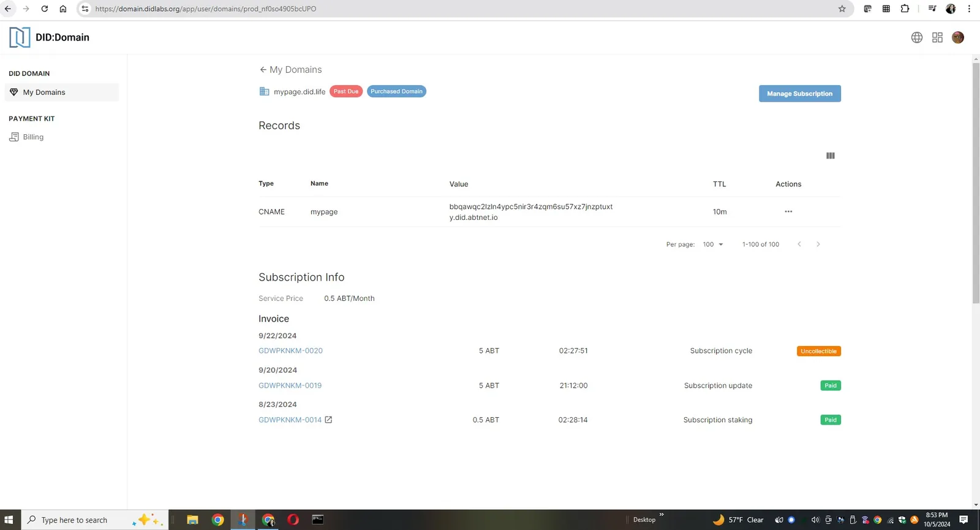This screenshot has width=980, height=530.
Task: Open the language globe icon
Action: pos(917,37)
